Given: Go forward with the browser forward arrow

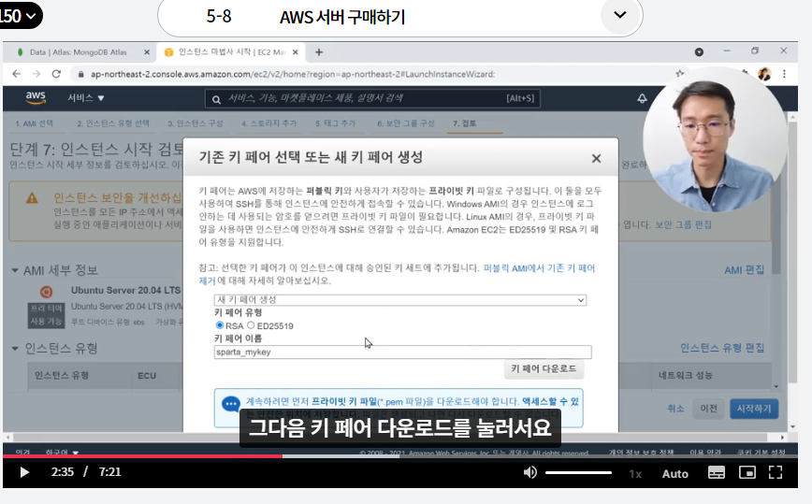Looking at the screenshot, I should click(36, 74).
